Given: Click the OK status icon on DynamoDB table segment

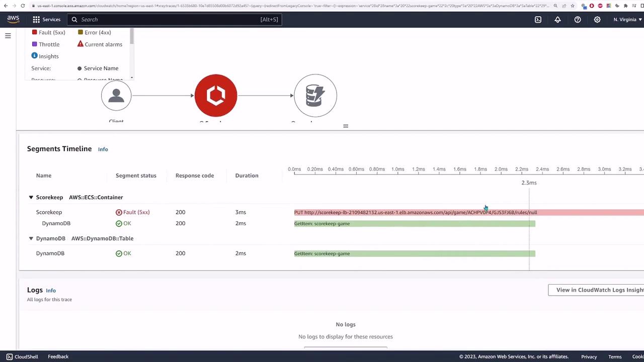Looking at the screenshot, I should [119, 253].
